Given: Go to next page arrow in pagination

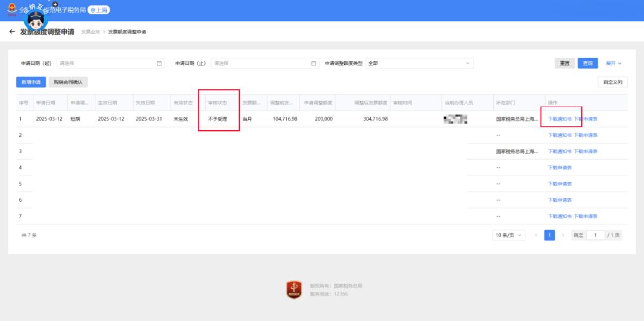Looking at the screenshot, I should tap(563, 235).
